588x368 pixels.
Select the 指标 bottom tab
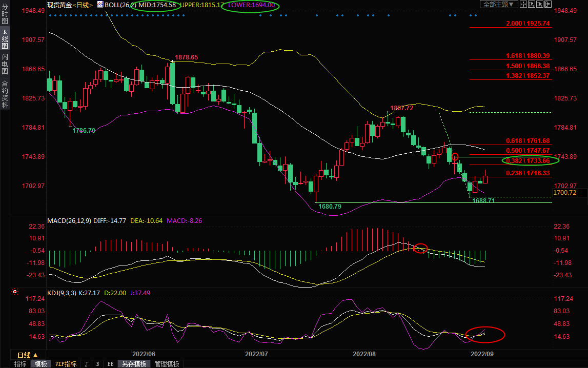tap(21, 364)
